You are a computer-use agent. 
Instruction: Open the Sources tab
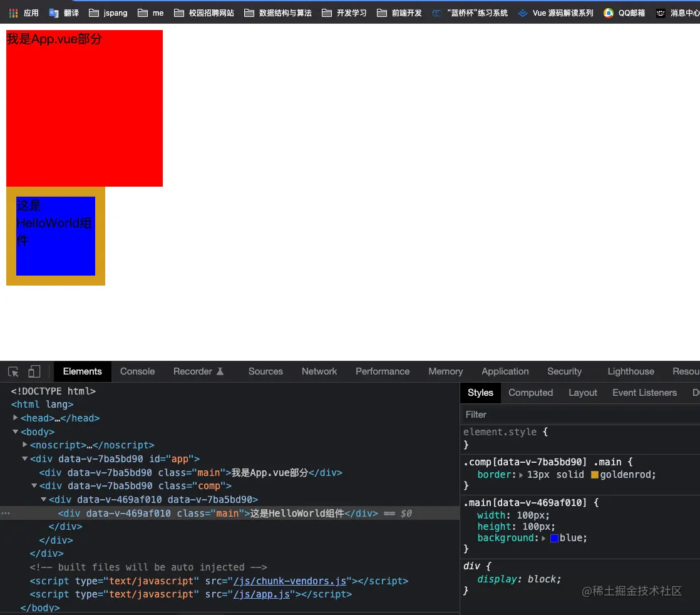tap(265, 371)
